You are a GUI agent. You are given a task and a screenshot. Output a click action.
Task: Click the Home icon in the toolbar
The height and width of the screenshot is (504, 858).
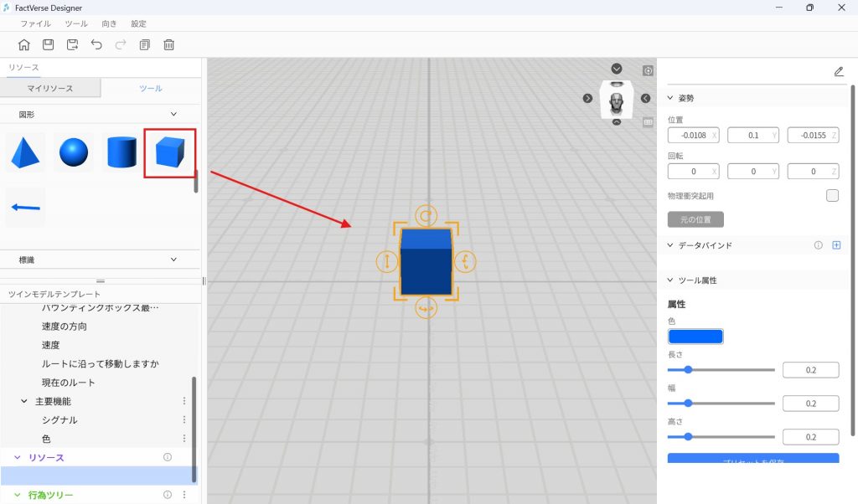pos(24,45)
